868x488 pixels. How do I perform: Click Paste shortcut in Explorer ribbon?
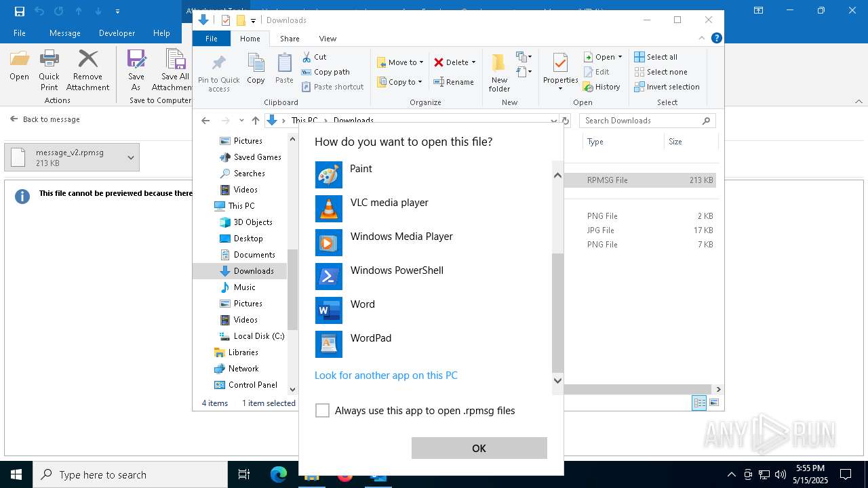pos(333,87)
